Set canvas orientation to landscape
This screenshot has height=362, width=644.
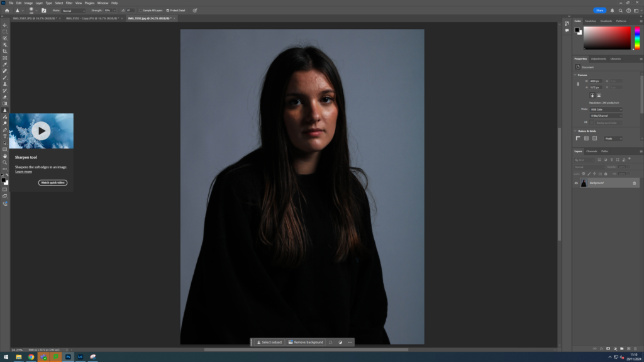(x=599, y=96)
